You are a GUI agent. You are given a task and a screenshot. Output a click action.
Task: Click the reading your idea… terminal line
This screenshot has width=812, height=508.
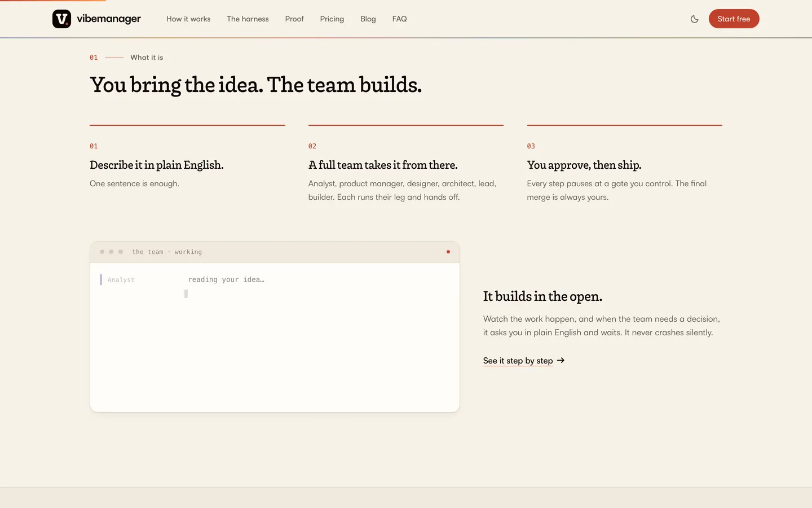point(226,279)
